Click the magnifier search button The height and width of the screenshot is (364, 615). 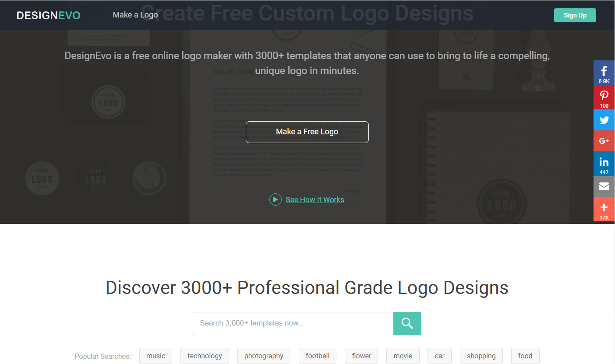point(407,323)
